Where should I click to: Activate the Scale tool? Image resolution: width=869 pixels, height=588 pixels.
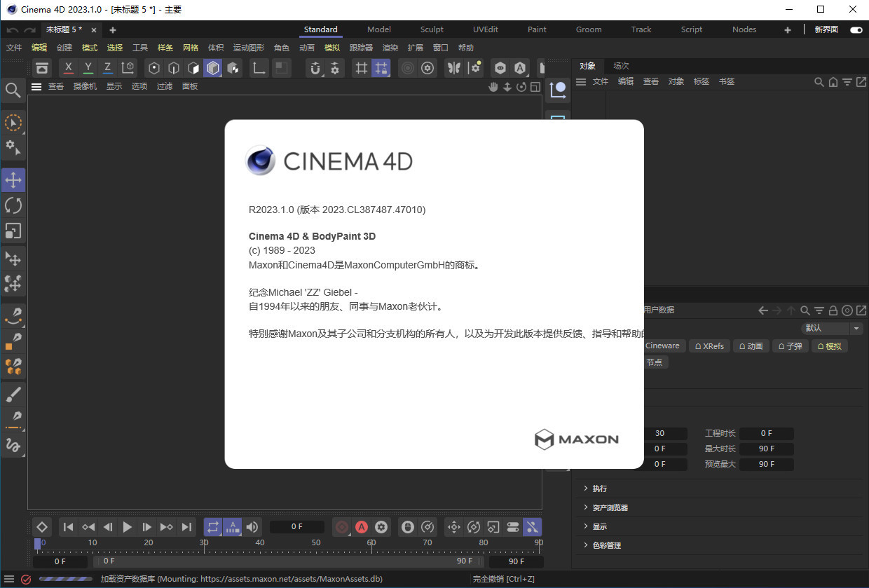[13, 231]
